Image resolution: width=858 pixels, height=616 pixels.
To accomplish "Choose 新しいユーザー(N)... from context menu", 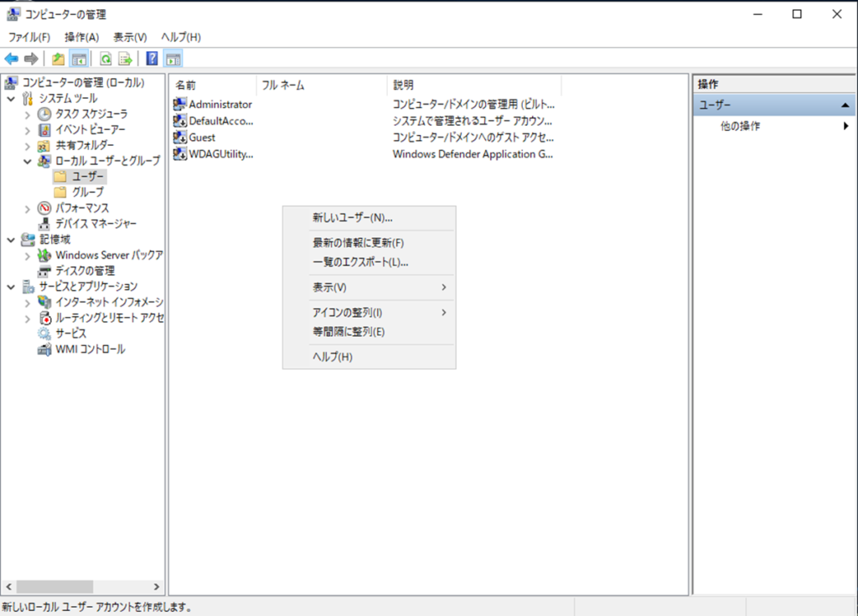I will [352, 218].
